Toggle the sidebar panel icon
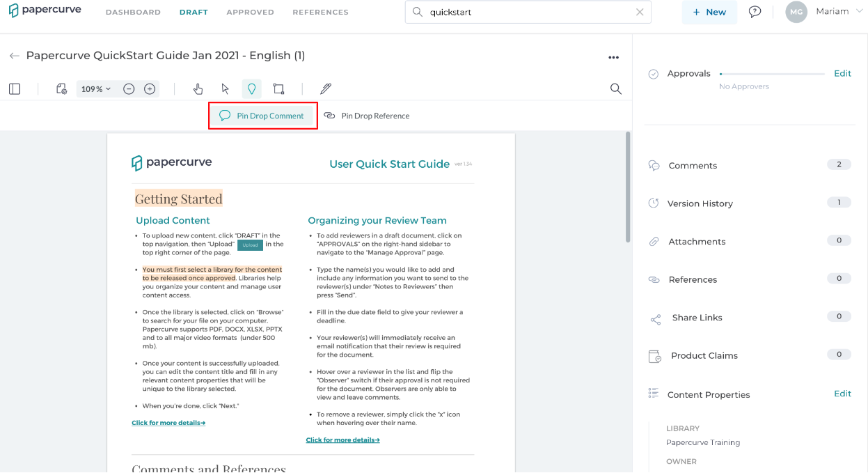The height and width of the screenshot is (473, 868). tap(15, 89)
